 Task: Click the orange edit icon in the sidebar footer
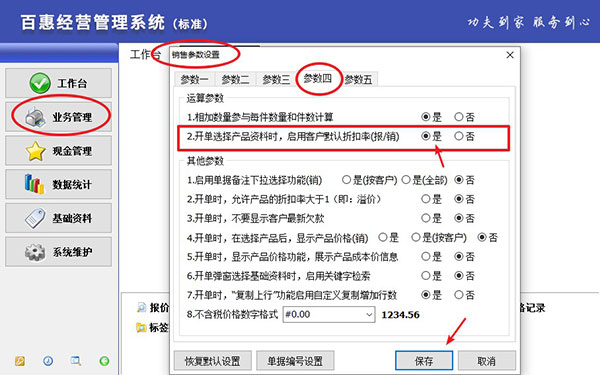tap(20, 360)
